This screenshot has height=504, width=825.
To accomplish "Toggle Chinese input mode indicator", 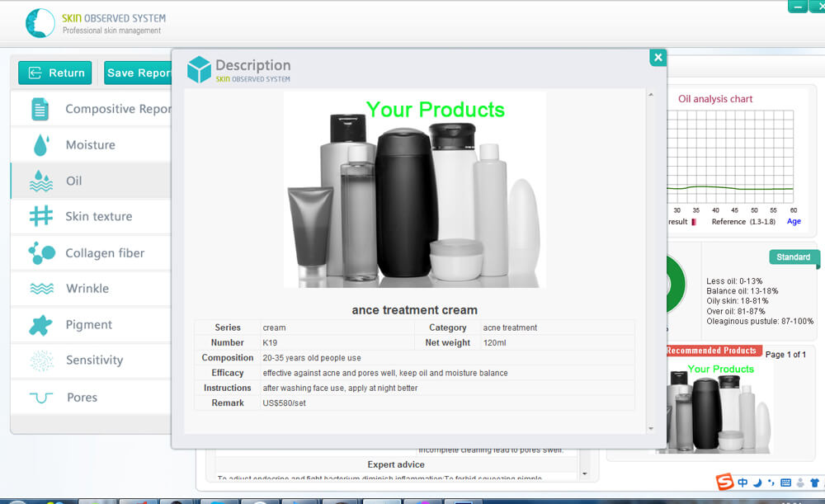I will click(742, 483).
